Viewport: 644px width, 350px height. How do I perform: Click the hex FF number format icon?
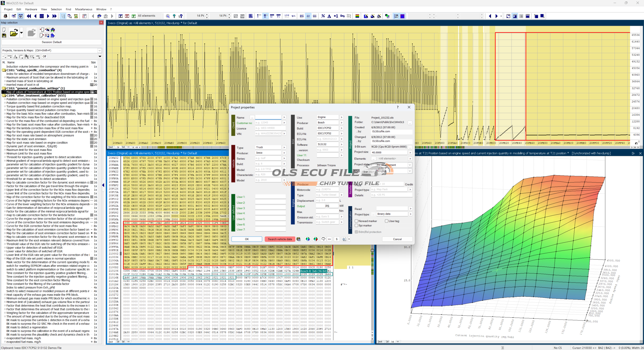tap(308, 16)
